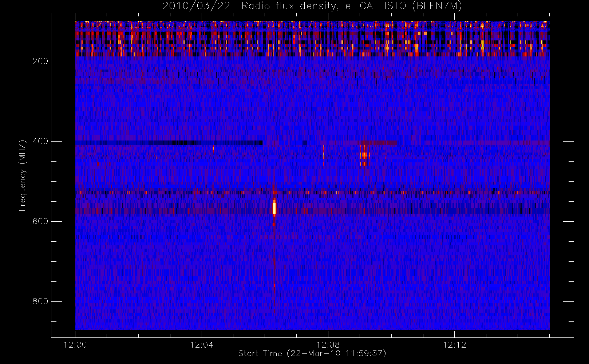Select the 600 frequency tick label

click(x=40, y=221)
